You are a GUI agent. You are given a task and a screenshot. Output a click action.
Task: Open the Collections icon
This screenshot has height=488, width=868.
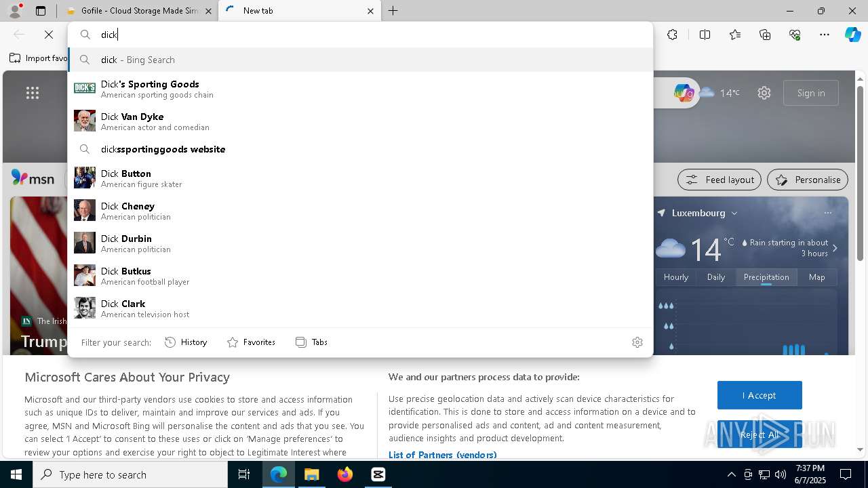click(765, 35)
